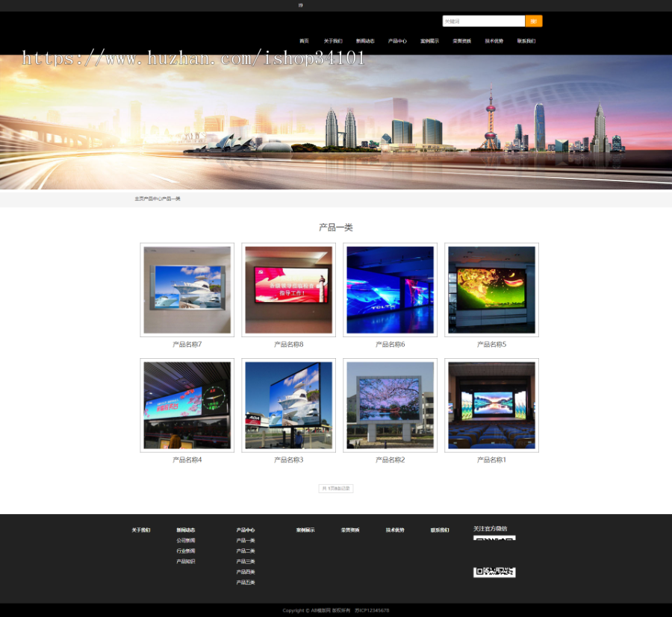Screen dimensions: 672x617
Task: Open 首页 in the top navigation
Action: coord(304,41)
